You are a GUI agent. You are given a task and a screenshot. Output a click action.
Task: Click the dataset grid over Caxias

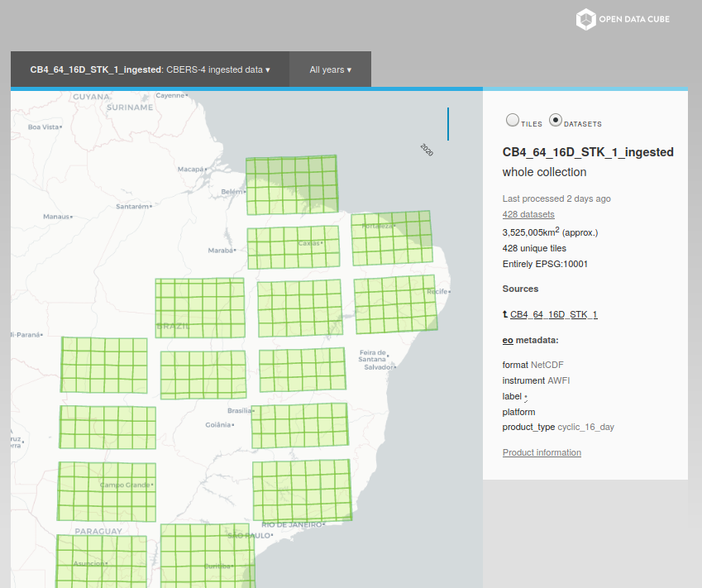(294, 247)
